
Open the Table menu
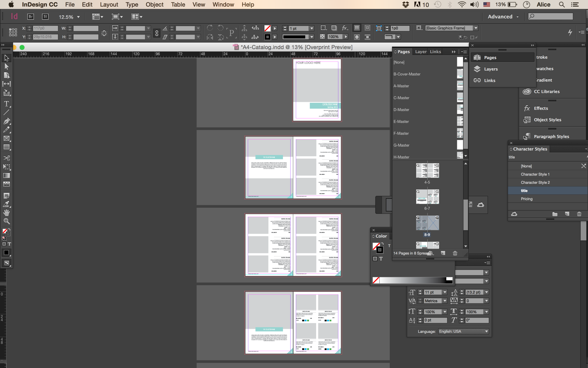178,5
